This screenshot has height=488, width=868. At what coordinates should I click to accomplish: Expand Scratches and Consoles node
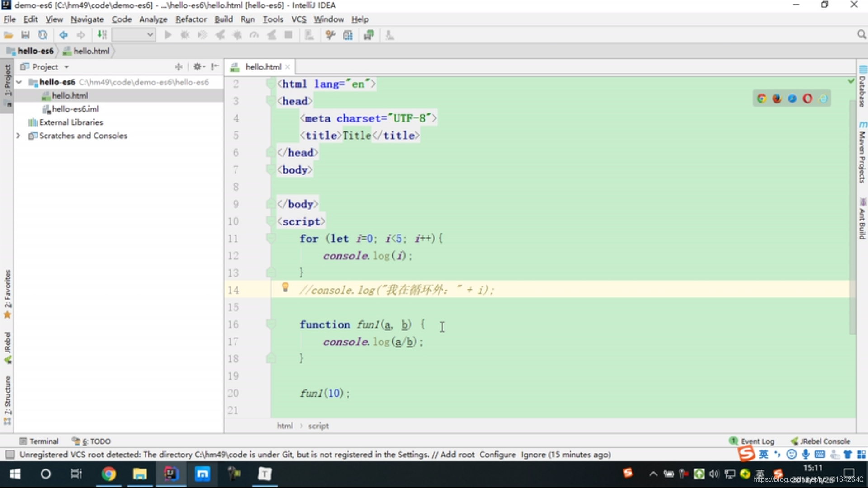[x=19, y=136]
